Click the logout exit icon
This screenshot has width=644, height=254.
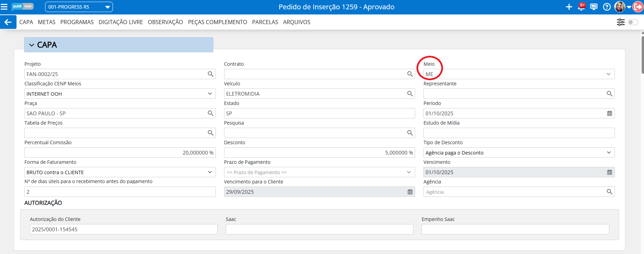(x=638, y=7)
